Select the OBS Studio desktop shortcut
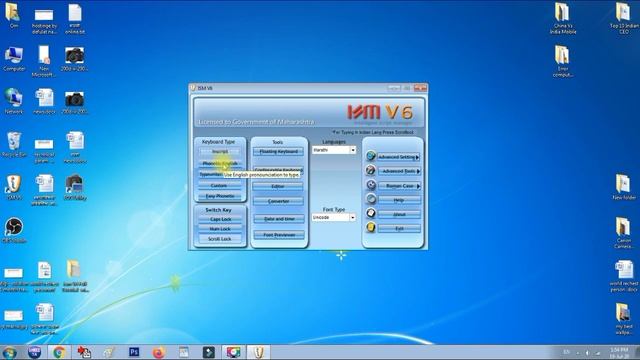Viewport: 640px width, 360px height. [x=14, y=230]
